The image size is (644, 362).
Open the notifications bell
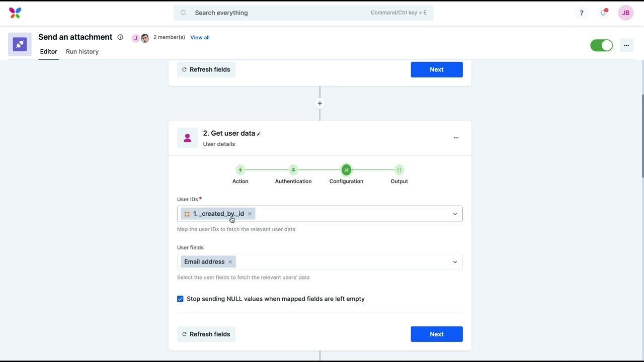[x=603, y=13]
